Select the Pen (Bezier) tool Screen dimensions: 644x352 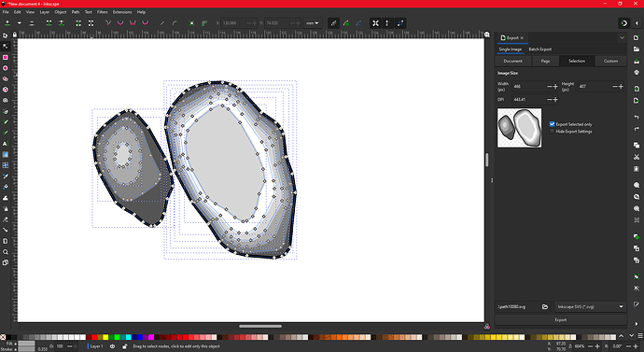pos(6,111)
